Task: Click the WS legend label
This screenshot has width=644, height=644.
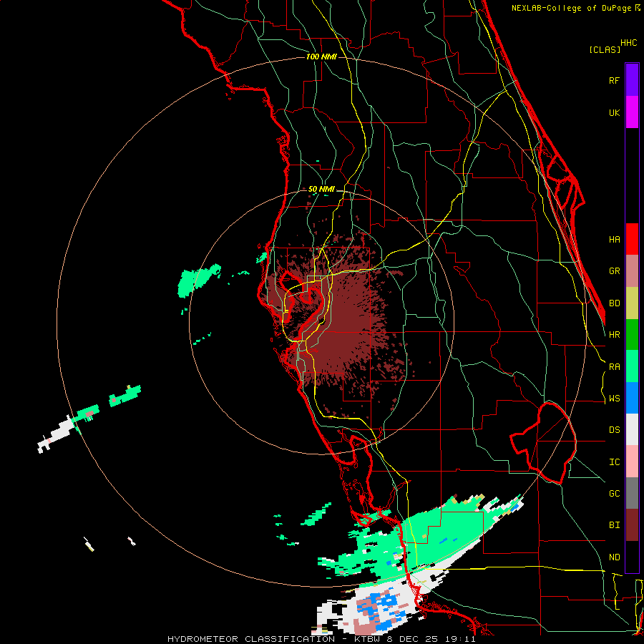Action: pos(614,399)
